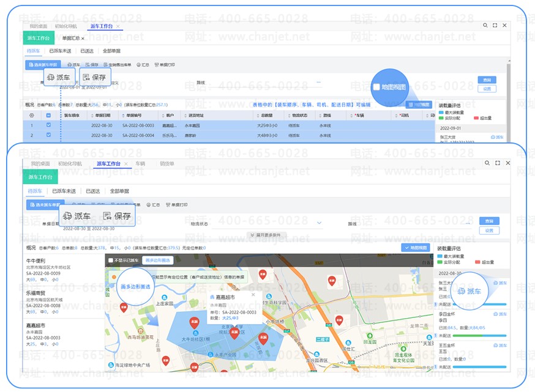Viewport: 535px width, 392px height.
Task: Click the 永丰产业园 map point icon
Action: point(211,355)
